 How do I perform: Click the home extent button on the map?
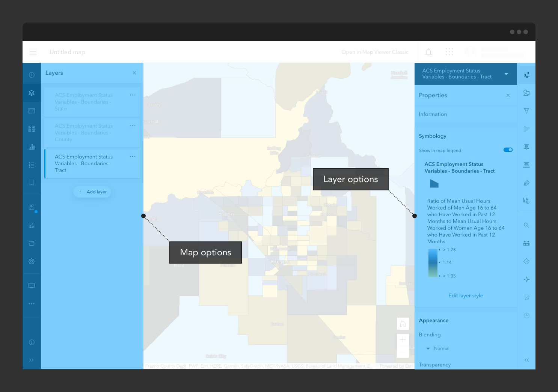click(x=403, y=323)
